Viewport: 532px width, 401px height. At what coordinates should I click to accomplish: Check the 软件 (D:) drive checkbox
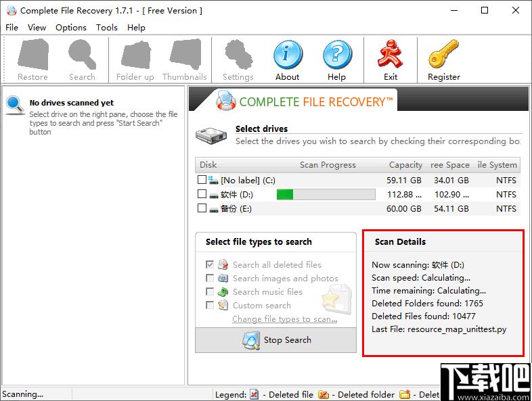[202, 193]
